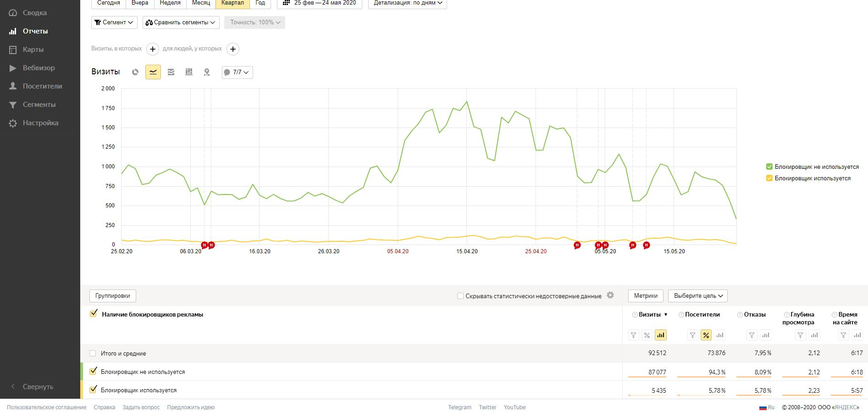Add a people condition with the plus button
This screenshot has width=868, height=412.
[233, 49]
